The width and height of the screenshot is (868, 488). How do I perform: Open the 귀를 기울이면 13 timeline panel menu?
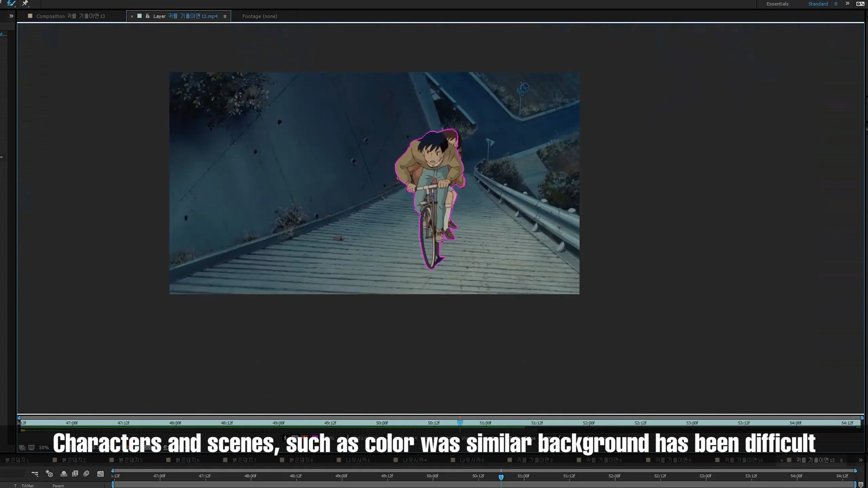click(x=841, y=460)
